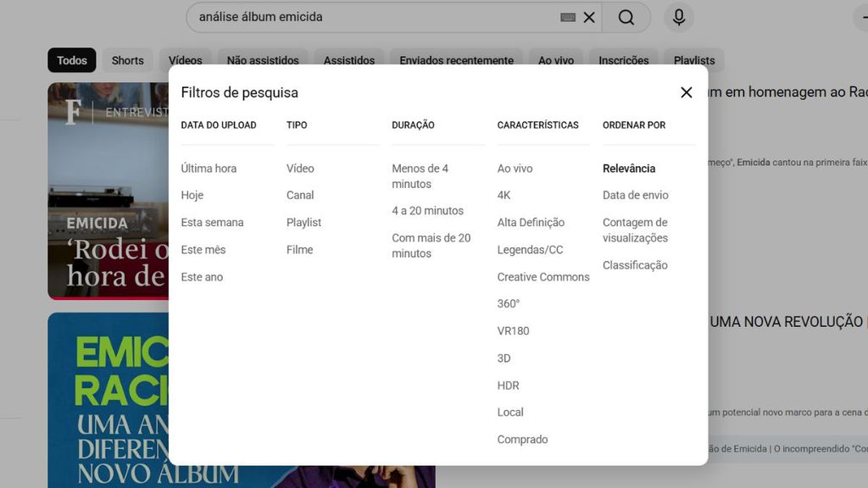Viewport: 868px width, 488px height.
Task: Switch to the Shorts filter chip
Action: (127, 60)
